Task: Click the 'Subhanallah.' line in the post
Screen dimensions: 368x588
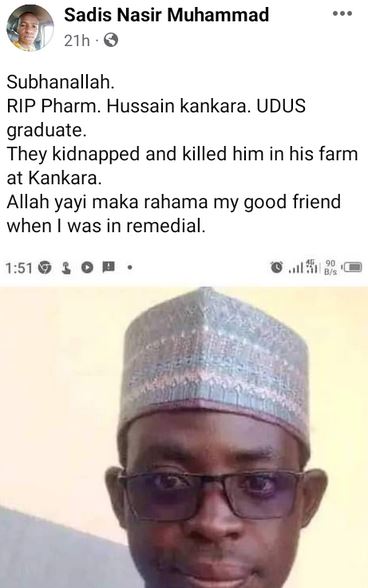Action: pyautogui.click(x=60, y=82)
